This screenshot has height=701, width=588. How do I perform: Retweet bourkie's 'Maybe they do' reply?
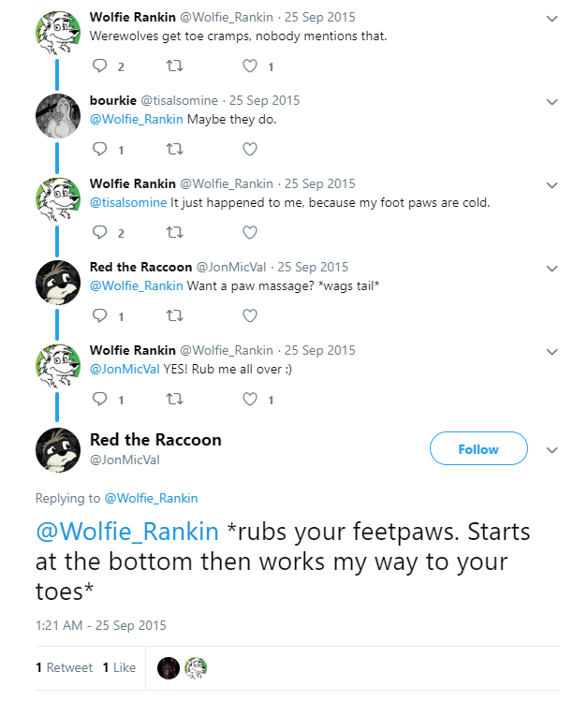174,149
